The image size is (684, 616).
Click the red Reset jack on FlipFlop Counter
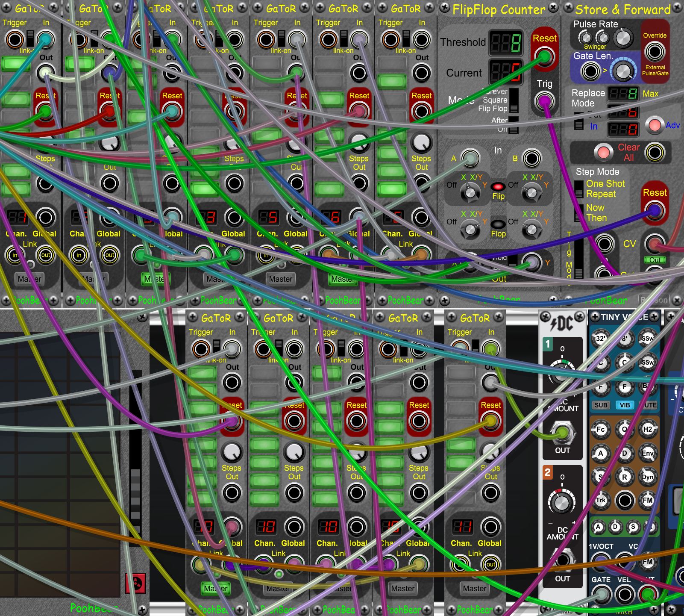pos(544,55)
